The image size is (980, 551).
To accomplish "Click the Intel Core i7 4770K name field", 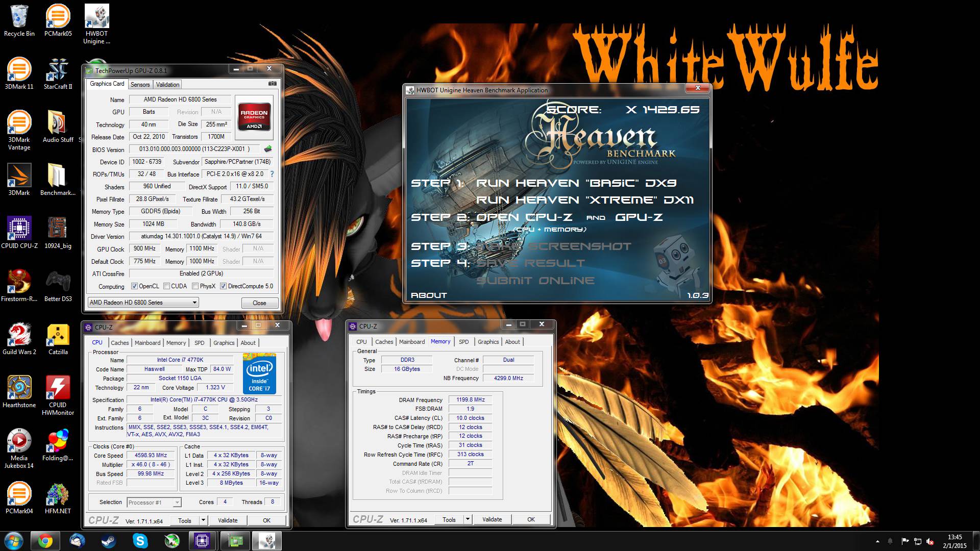I will 180,360.
